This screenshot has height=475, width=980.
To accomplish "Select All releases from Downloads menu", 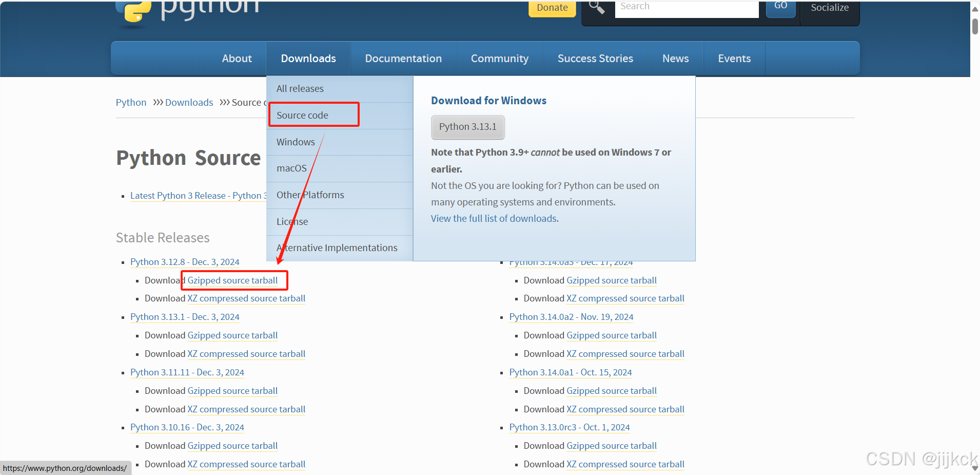I will (300, 88).
